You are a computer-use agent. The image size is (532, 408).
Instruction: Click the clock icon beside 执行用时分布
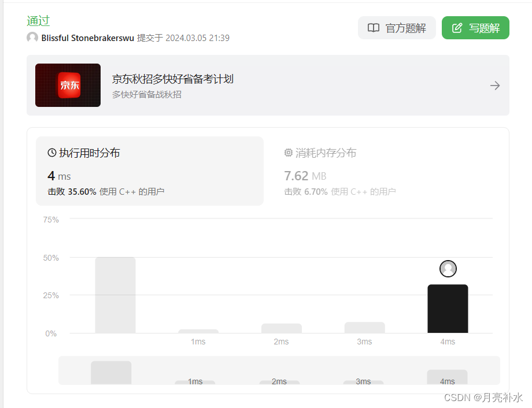[x=51, y=153]
